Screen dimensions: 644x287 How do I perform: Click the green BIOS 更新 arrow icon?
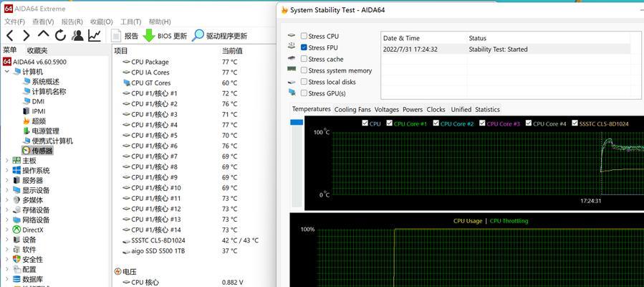[x=149, y=36]
